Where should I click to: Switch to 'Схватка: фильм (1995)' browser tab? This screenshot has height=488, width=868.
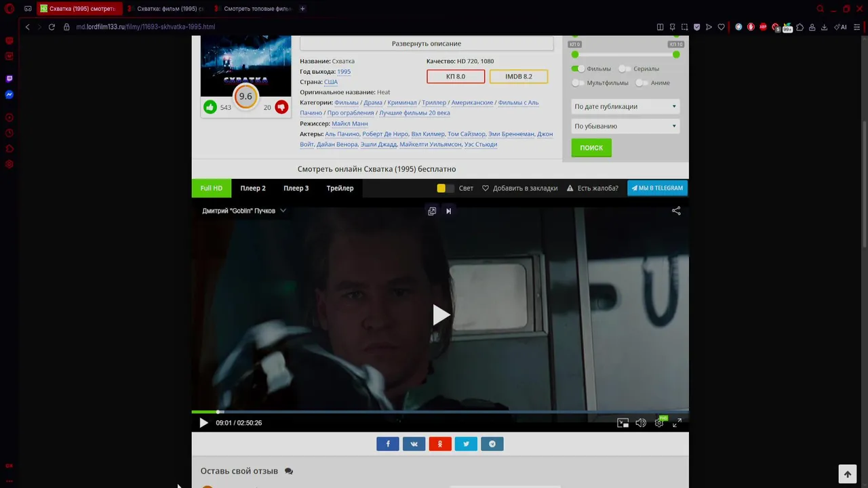point(165,9)
